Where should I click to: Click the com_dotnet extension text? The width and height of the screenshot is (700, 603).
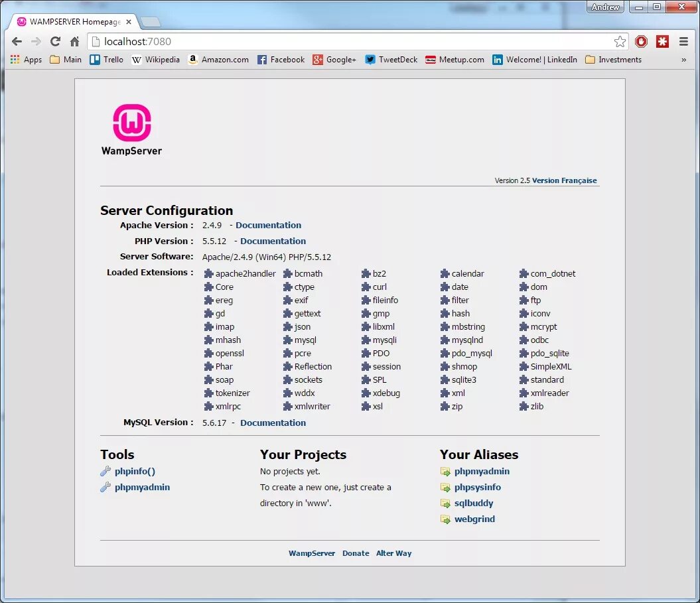tap(553, 273)
